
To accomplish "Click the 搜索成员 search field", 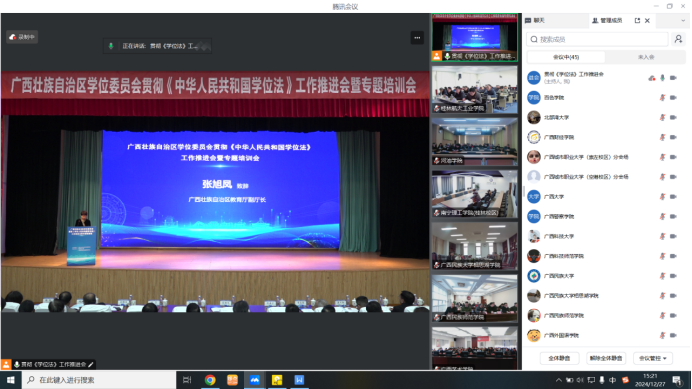I will click(598, 39).
